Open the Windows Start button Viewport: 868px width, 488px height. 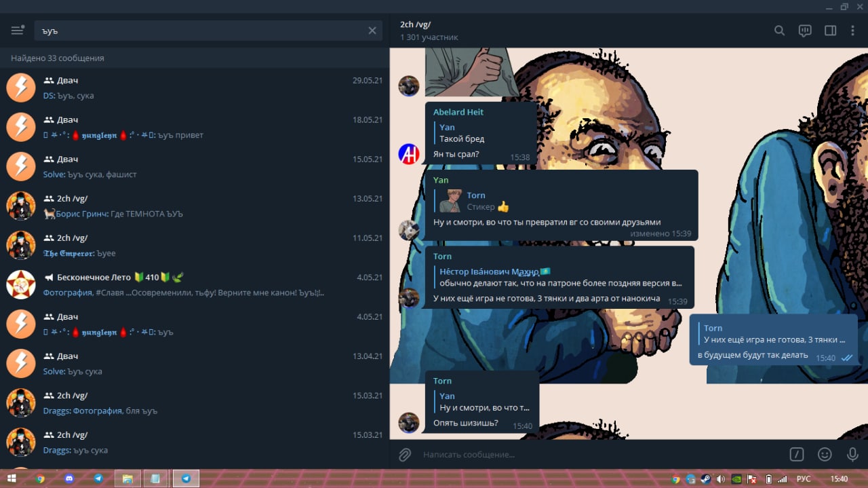click(x=12, y=478)
